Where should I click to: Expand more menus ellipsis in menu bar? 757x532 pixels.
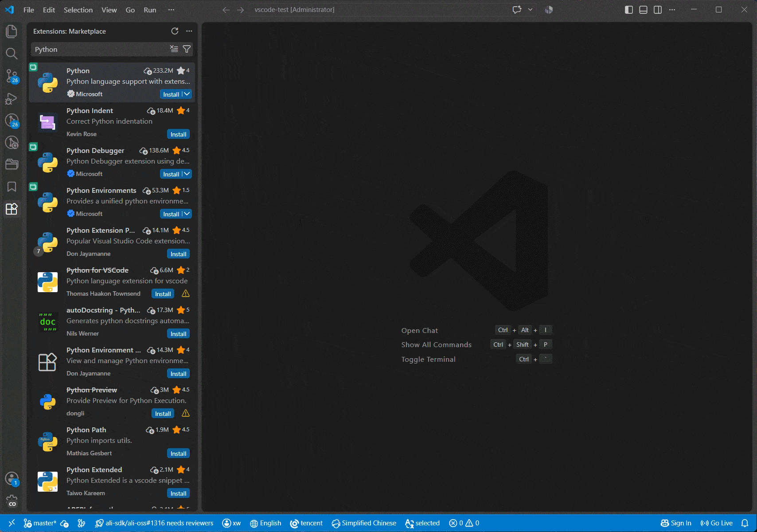tap(171, 10)
